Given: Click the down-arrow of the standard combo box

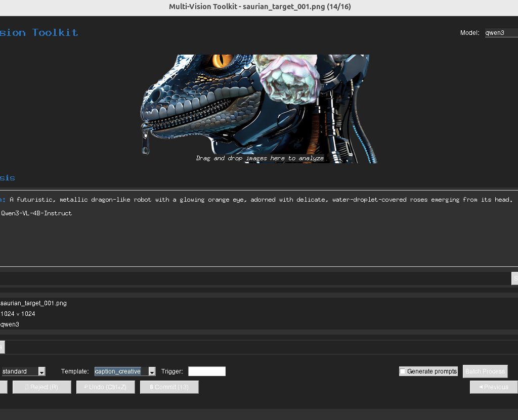Looking at the screenshot, I should point(41,371).
